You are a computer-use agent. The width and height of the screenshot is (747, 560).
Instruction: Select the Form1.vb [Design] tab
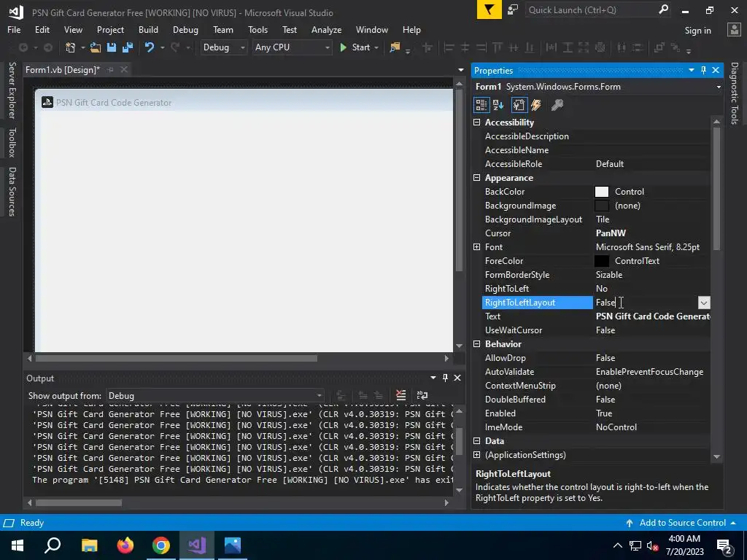(x=63, y=69)
